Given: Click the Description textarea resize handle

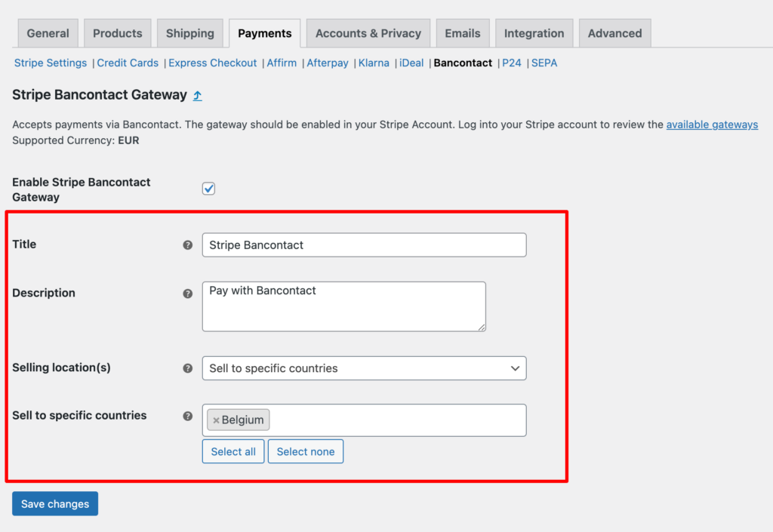Looking at the screenshot, I should [x=482, y=327].
